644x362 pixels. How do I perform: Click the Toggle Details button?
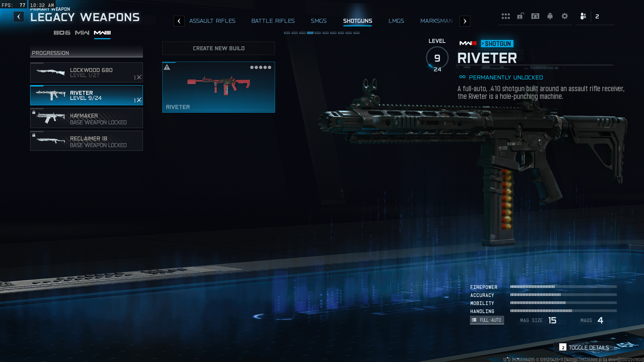click(x=584, y=348)
